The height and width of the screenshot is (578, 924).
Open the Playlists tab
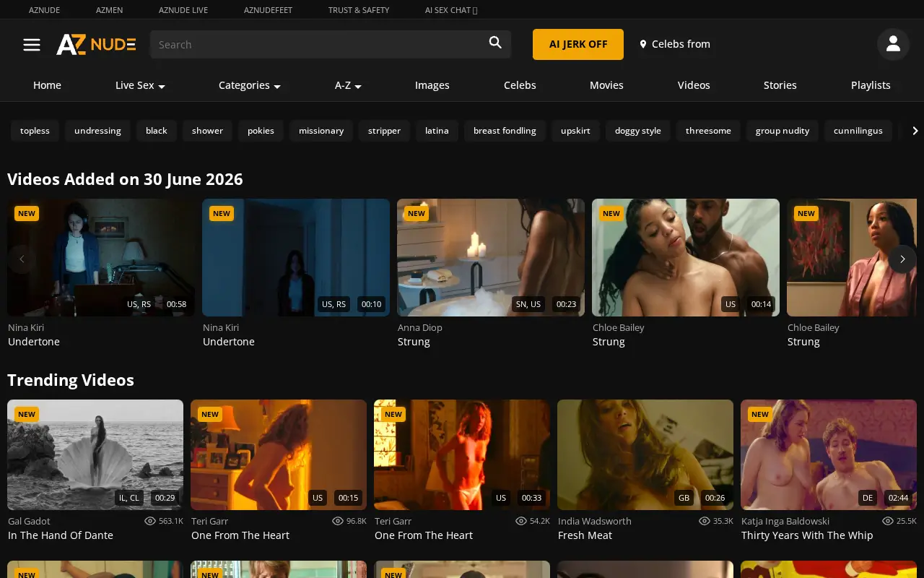(871, 85)
